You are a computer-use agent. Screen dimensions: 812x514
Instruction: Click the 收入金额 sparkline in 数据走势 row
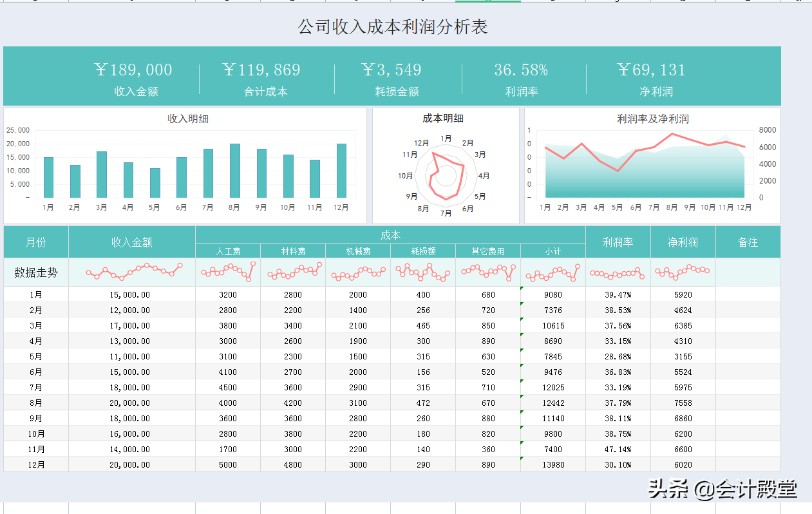click(131, 271)
